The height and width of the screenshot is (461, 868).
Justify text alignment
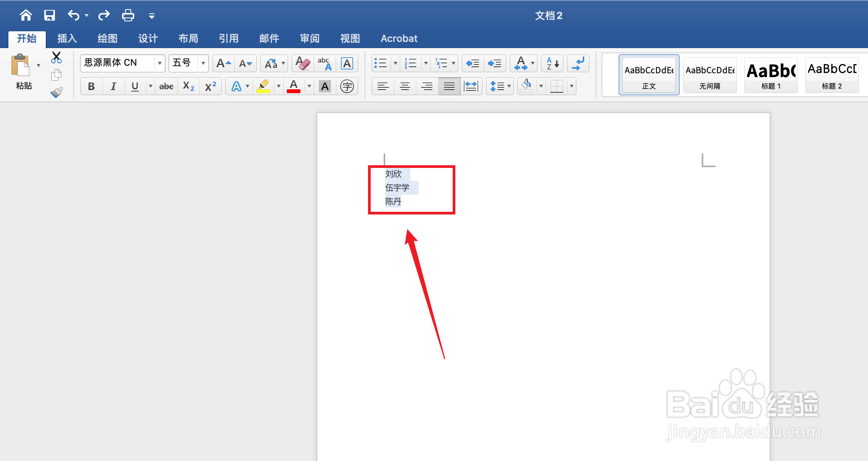[449, 86]
